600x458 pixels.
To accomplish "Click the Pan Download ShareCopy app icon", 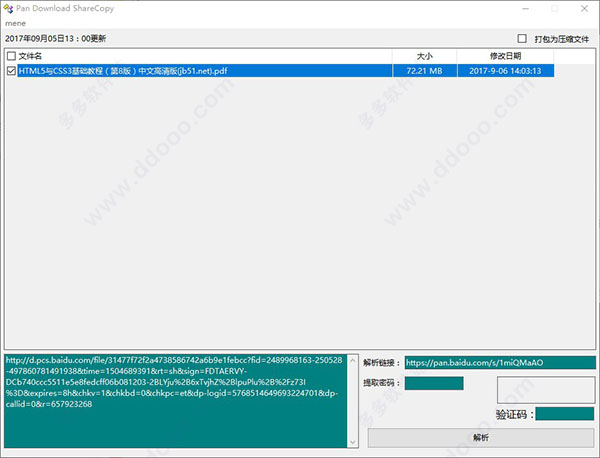I will click(x=8, y=8).
